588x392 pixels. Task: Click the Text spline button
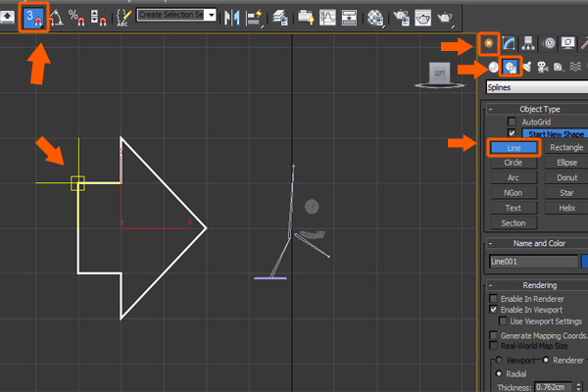(x=514, y=208)
